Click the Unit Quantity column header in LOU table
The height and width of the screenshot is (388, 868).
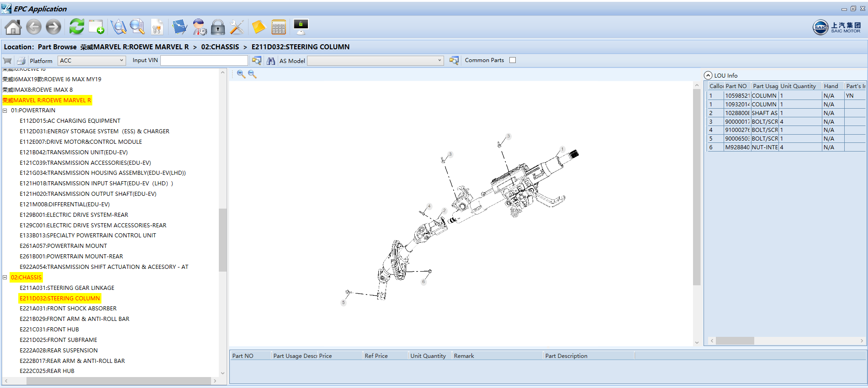point(798,86)
